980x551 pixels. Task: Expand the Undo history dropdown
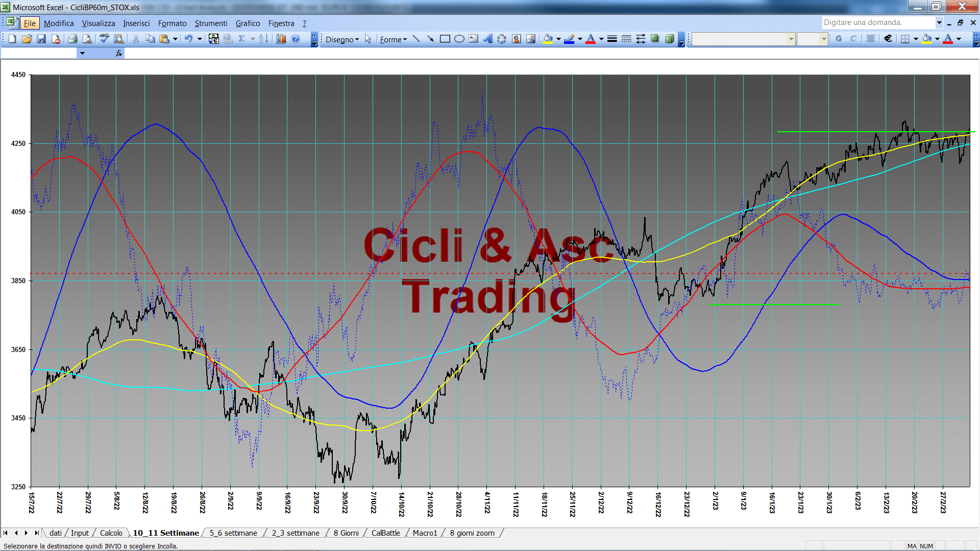tap(200, 39)
